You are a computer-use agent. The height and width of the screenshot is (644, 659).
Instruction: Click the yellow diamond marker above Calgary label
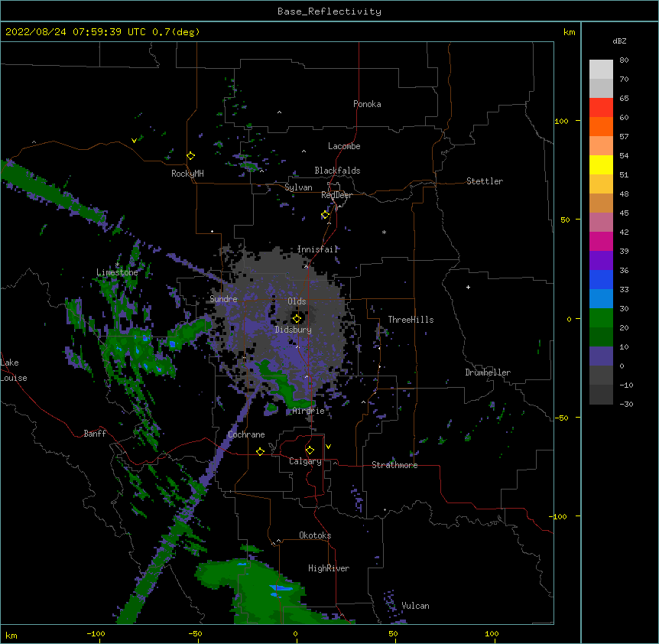pos(310,450)
